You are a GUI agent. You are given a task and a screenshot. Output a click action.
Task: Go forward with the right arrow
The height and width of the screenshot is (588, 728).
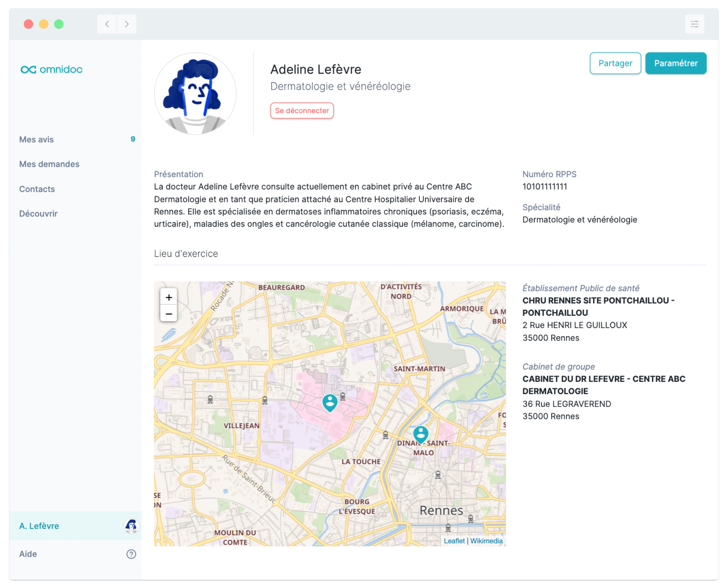[x=127, y=24]
